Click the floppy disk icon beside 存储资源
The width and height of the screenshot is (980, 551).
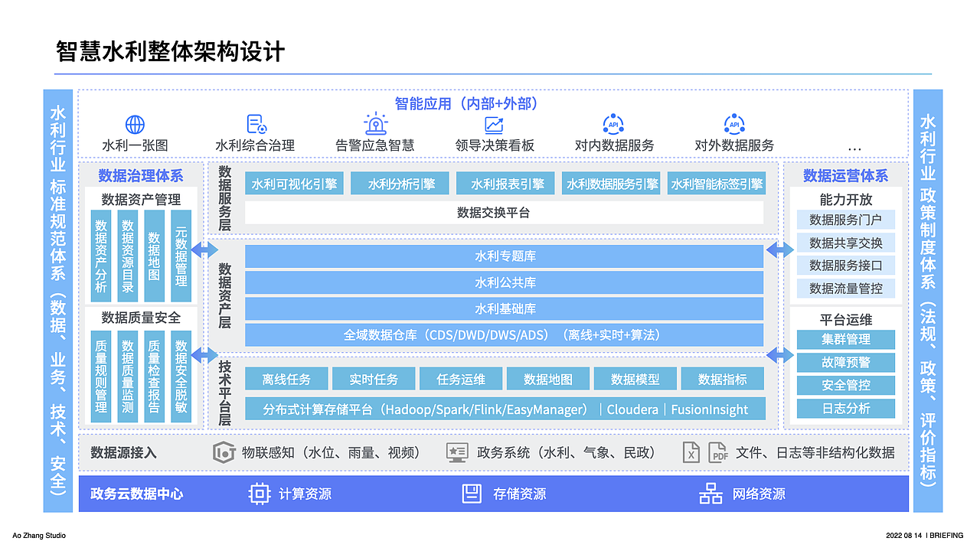pyautogui.click(x=472, y=494)
